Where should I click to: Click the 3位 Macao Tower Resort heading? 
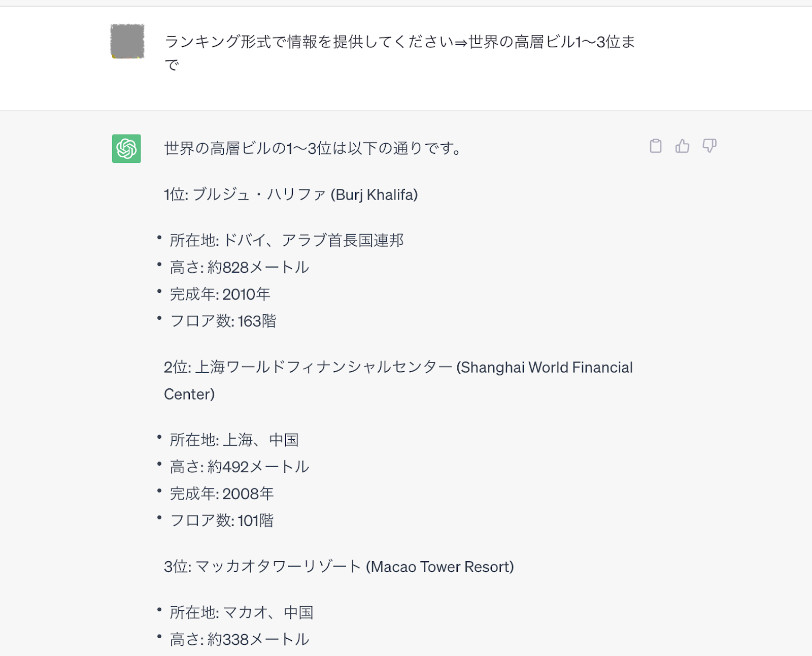[339, 567]
